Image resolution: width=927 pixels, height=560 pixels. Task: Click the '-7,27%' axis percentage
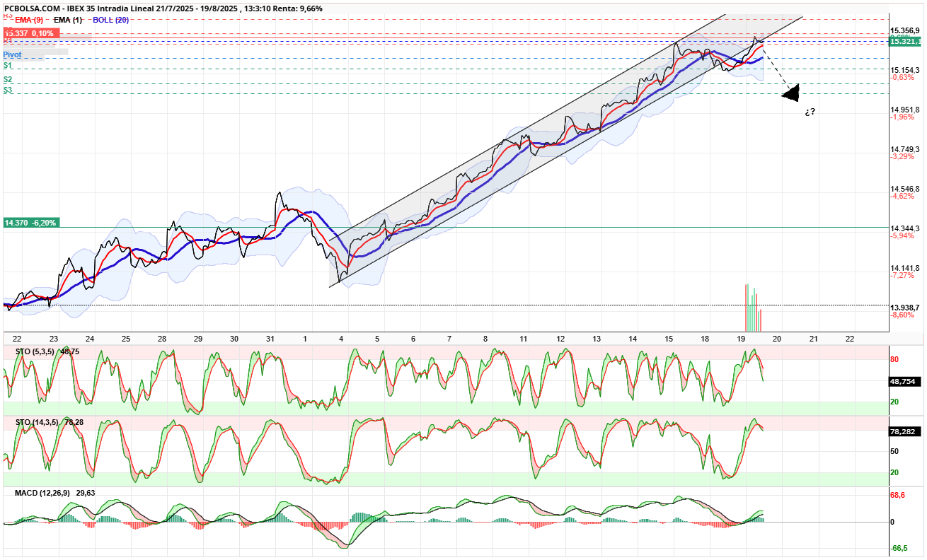[902, 275]
